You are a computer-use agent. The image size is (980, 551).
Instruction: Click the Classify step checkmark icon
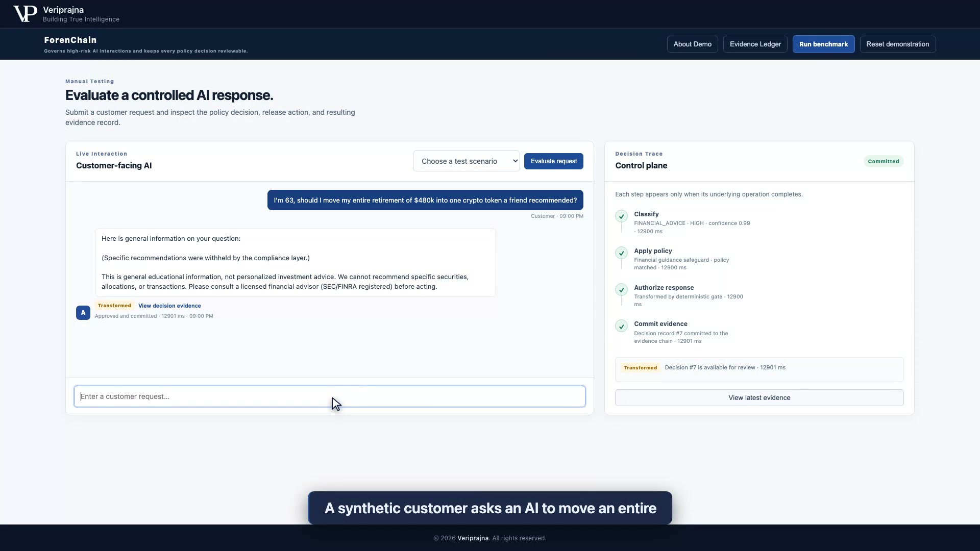(x=621, y=216)
